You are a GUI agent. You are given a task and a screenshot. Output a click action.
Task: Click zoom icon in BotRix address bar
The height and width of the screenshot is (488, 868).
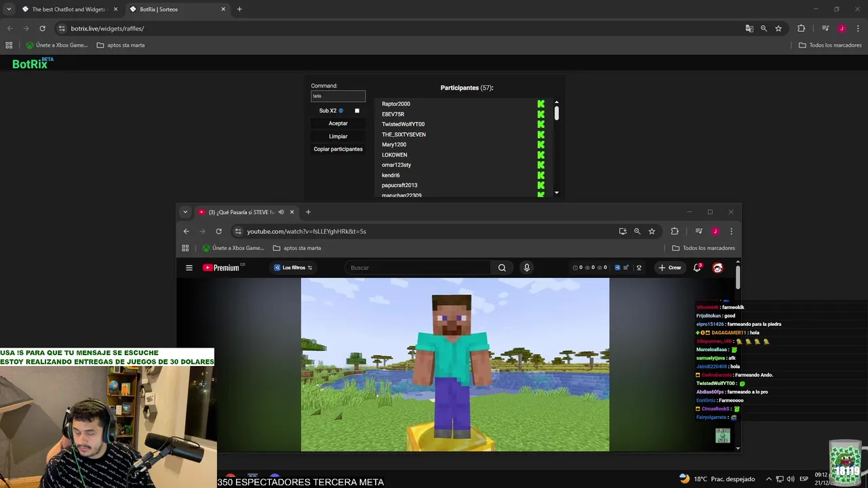(764, 28)
